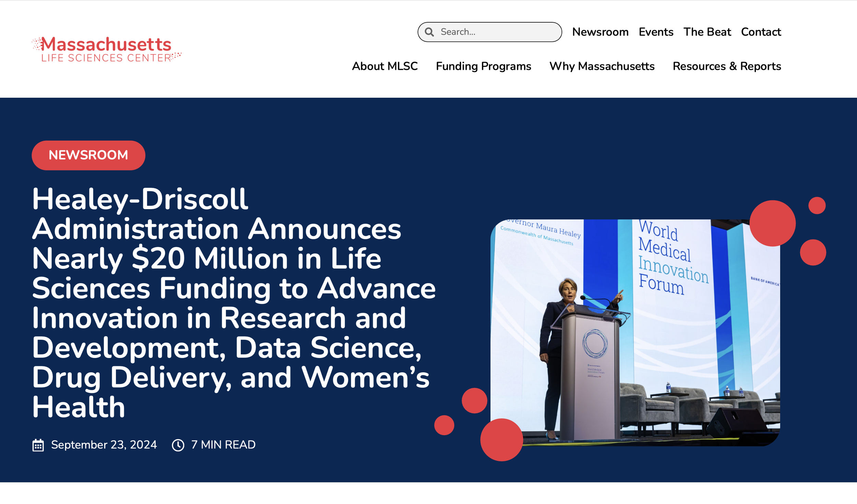Open the Newsroom link in top navigation
The width and height of the screenshot is (857, 504).
(x=600, y=32)
